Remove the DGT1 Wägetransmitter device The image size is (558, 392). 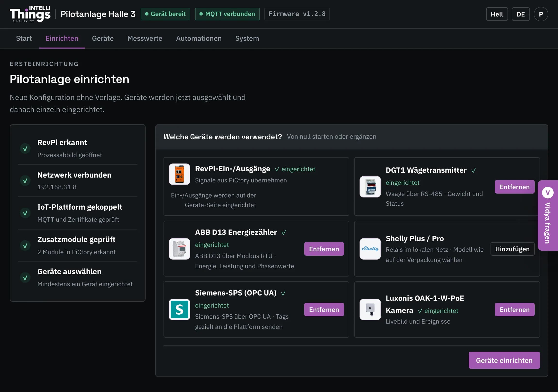tap(515, 187)
